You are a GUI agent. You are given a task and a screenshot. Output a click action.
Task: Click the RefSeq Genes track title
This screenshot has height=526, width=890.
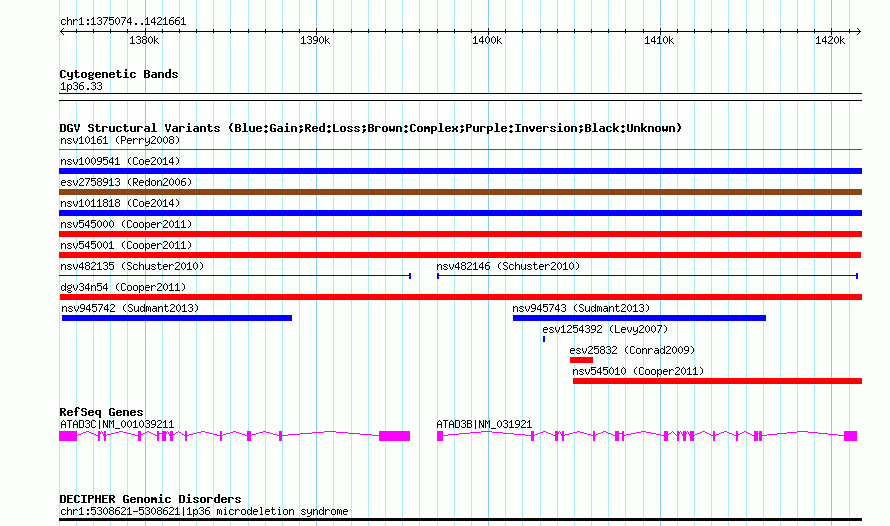click(x=101, y=412)
